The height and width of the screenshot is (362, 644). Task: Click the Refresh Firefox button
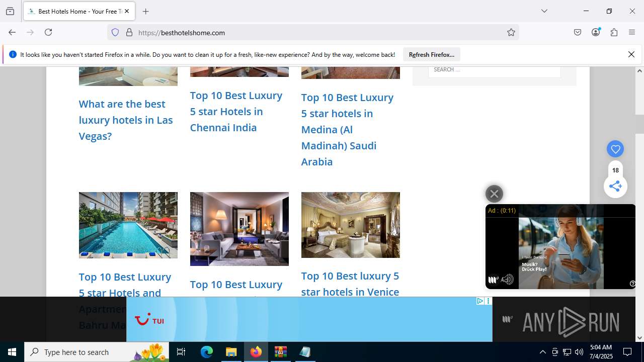pos(432,54)
